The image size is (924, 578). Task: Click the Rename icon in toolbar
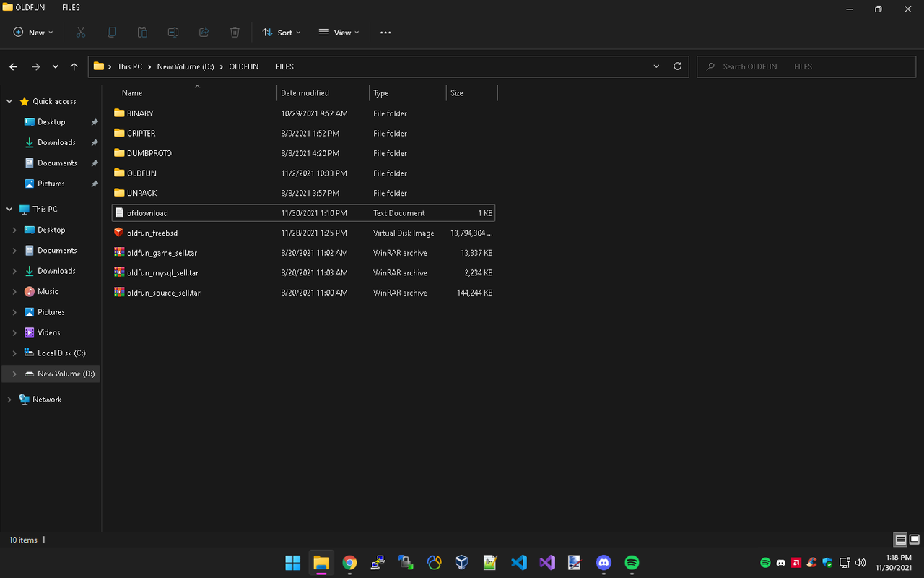[173, 33]
